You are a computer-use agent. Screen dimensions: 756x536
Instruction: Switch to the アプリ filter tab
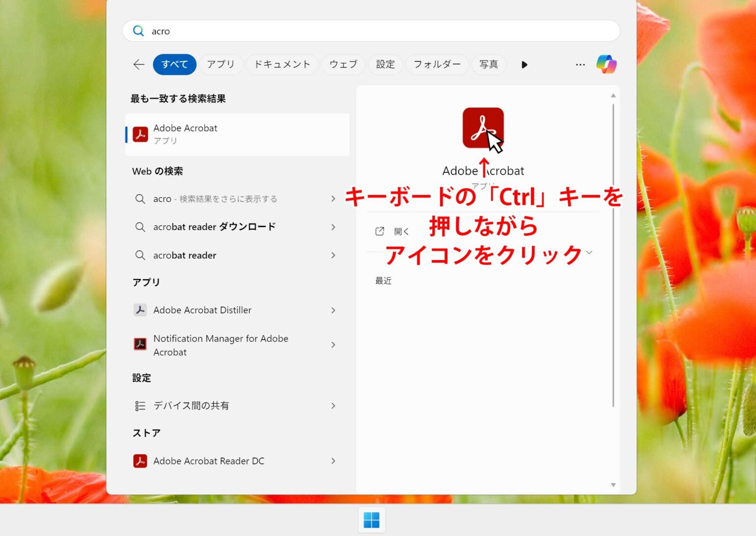click(x=220, y=65)
